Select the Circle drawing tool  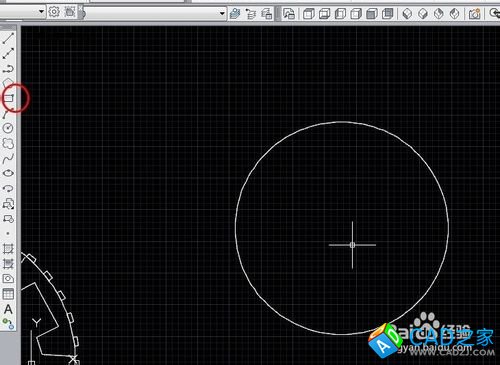coord(8,128)
